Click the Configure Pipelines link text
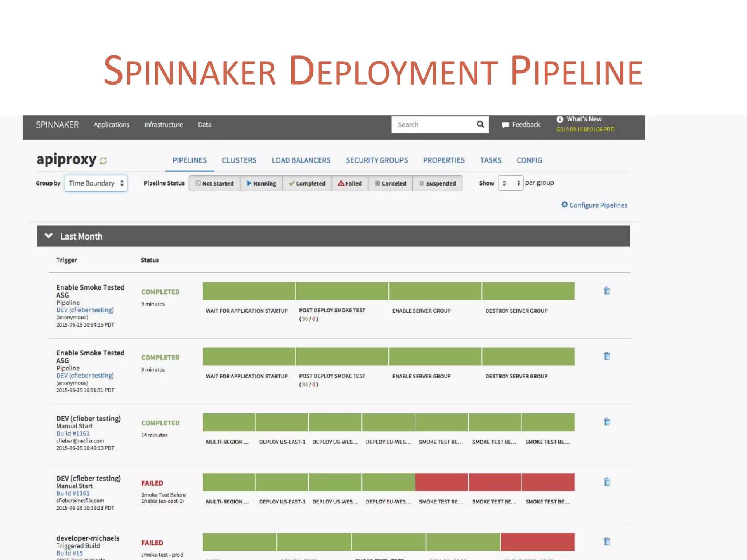This screenshot has width=747, height=560. coord(598,205)
